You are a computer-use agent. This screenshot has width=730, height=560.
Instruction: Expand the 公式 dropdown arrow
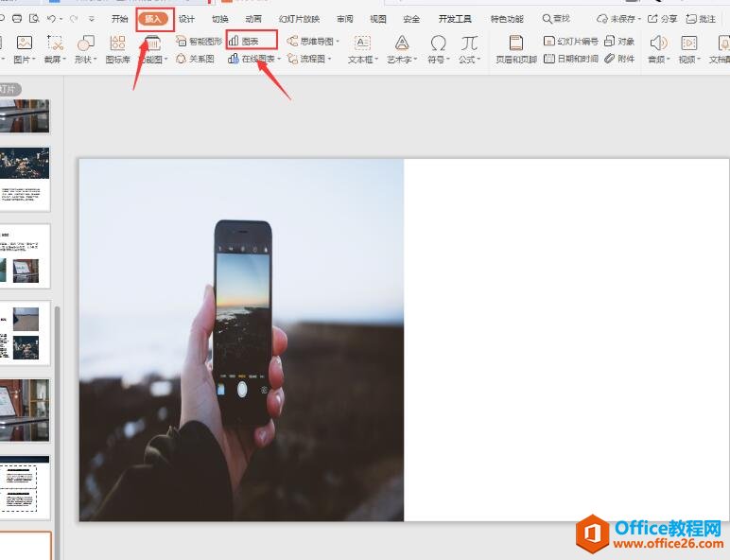coord(478,60)
